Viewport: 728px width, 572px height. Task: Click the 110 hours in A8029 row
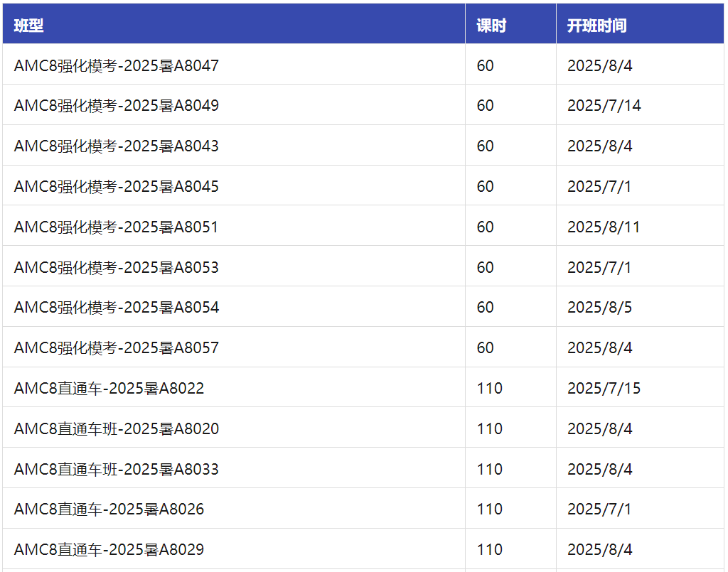pos(490,549)
